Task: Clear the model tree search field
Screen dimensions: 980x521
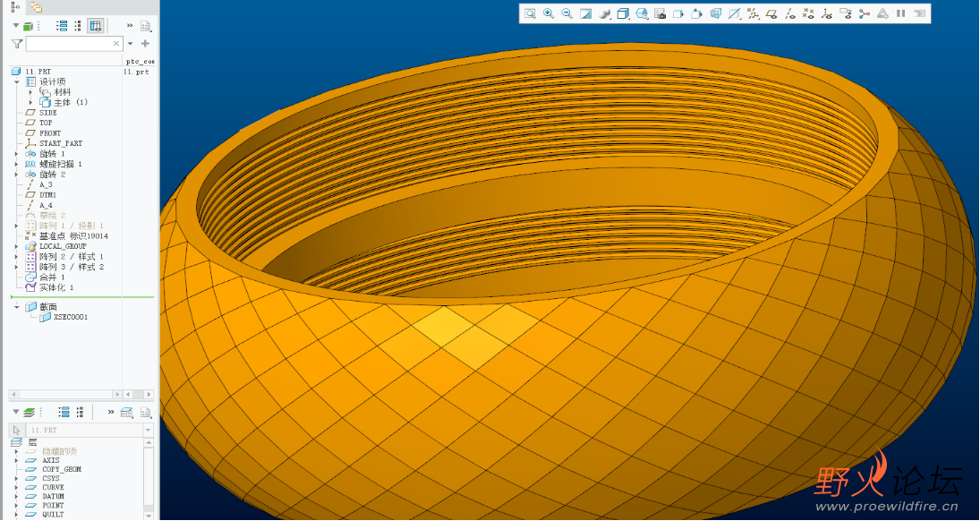Action: tap(116, 44)
